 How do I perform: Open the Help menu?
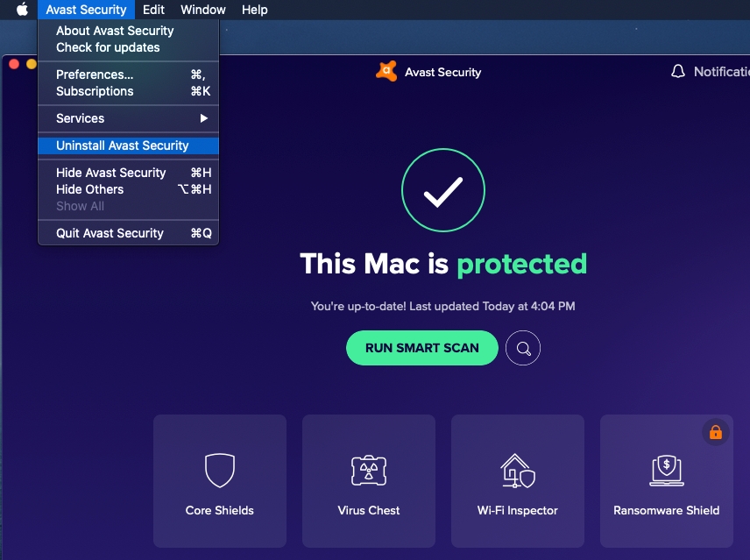coord(254,10)
